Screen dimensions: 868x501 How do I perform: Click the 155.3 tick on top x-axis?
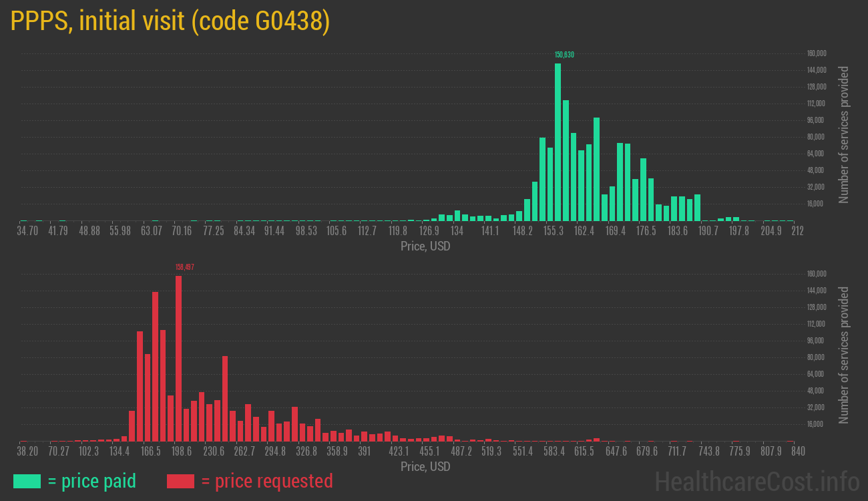click(x=554, y=231)
